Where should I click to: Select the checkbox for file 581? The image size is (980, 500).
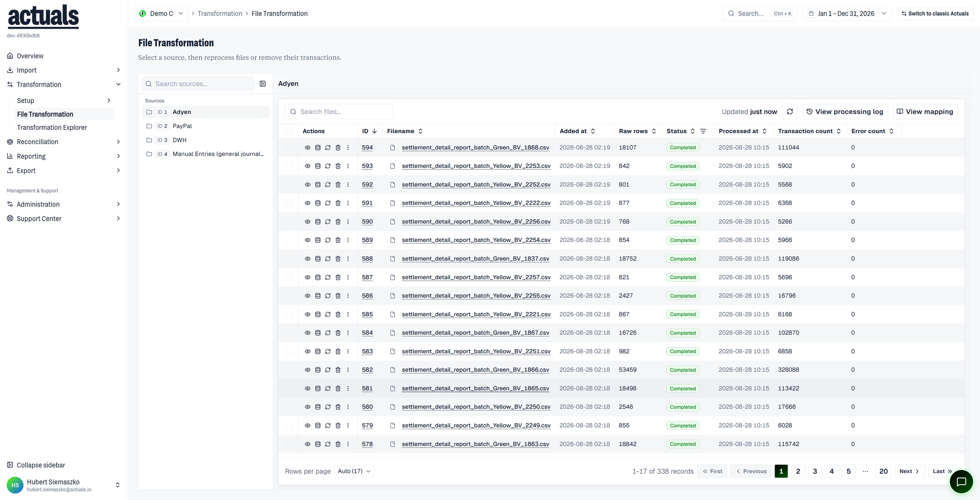(x=288, y=388)
